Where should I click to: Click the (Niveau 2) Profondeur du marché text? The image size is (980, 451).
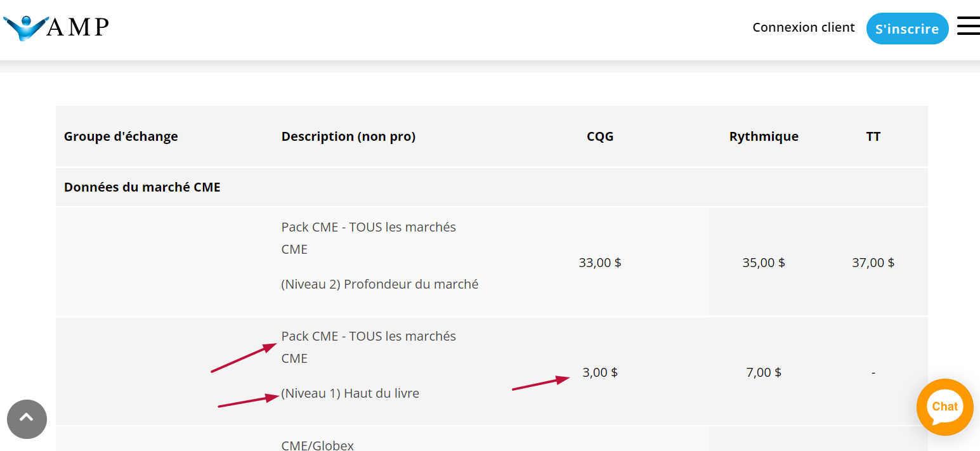(379, 284)
